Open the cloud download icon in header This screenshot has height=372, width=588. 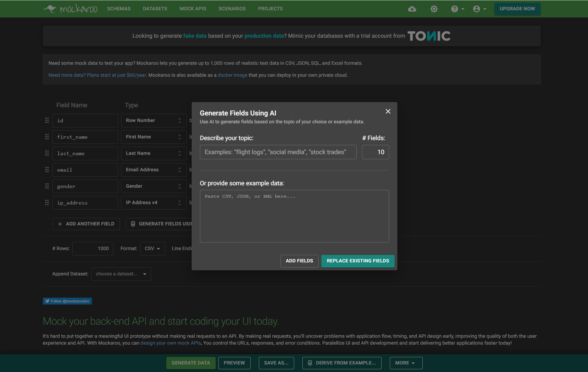click(412, 9)
